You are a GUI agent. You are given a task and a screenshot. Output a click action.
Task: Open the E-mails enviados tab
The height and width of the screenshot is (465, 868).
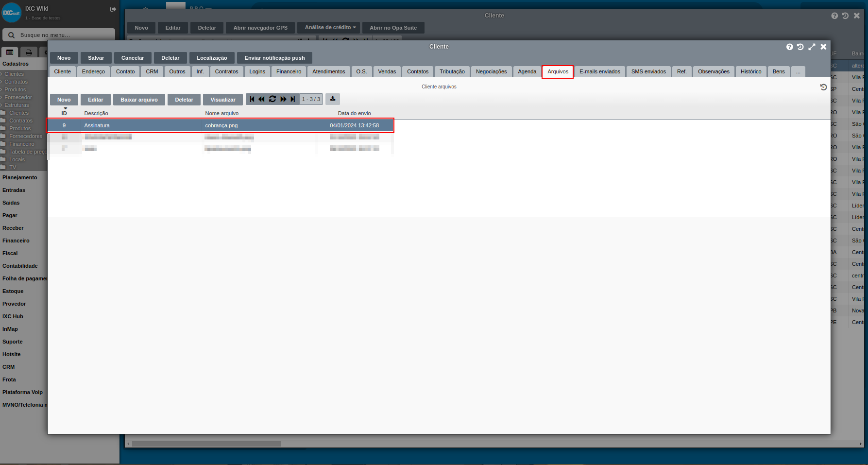(x=599, y=71)
